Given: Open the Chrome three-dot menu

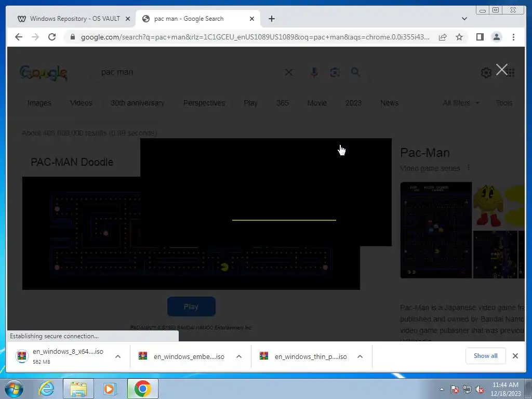Looking at the screenshot, I should [513, 37].
